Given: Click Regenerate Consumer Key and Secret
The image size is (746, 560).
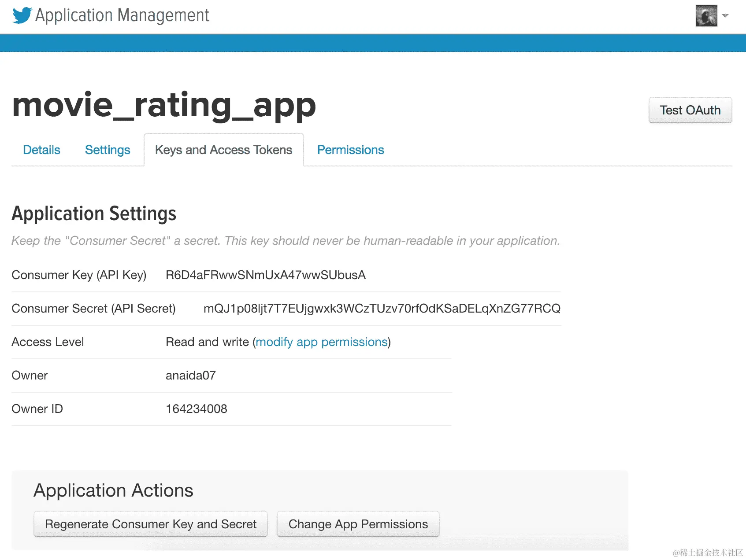Looking at the screenshot, I should pos(151,524).
